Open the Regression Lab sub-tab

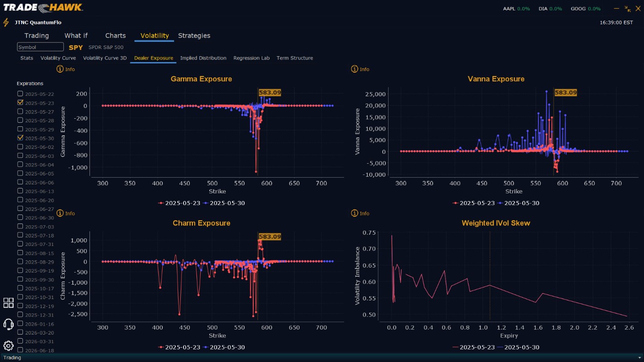[251, 58]
